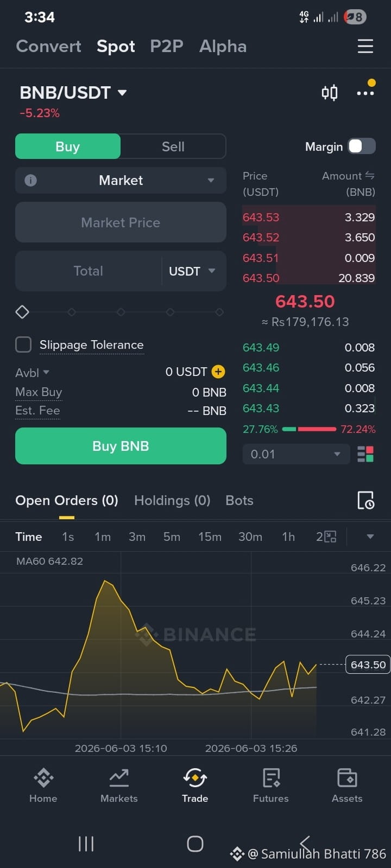This screenshot has height=868, width=391.
Task: Tap ask price 643.52
Action: coord(261,237)
